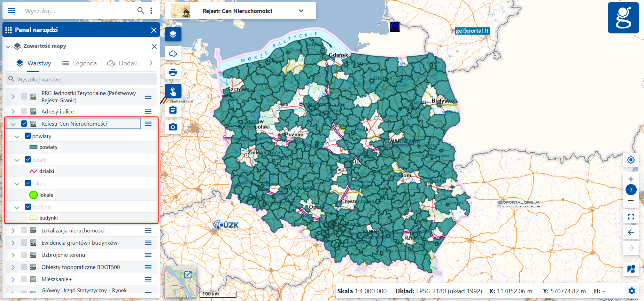Select the Warstwy tab
Image resolution: width=644 pixels, height=301 pixels.
tap(34, 63)
